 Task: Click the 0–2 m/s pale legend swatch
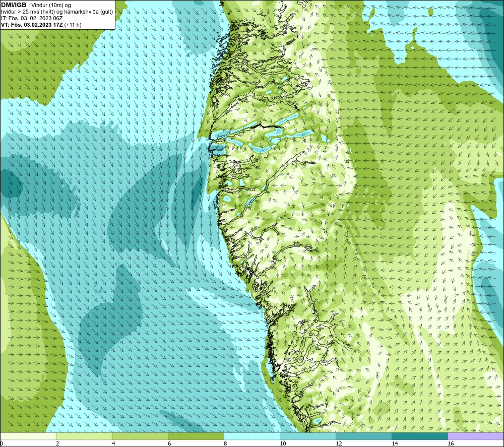pos(28,436)
